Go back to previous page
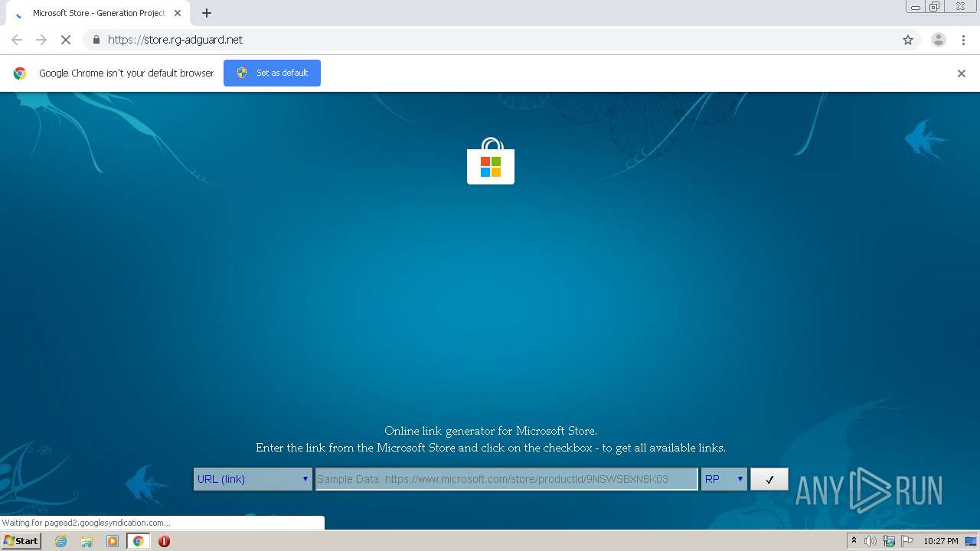 click(17, 40)
